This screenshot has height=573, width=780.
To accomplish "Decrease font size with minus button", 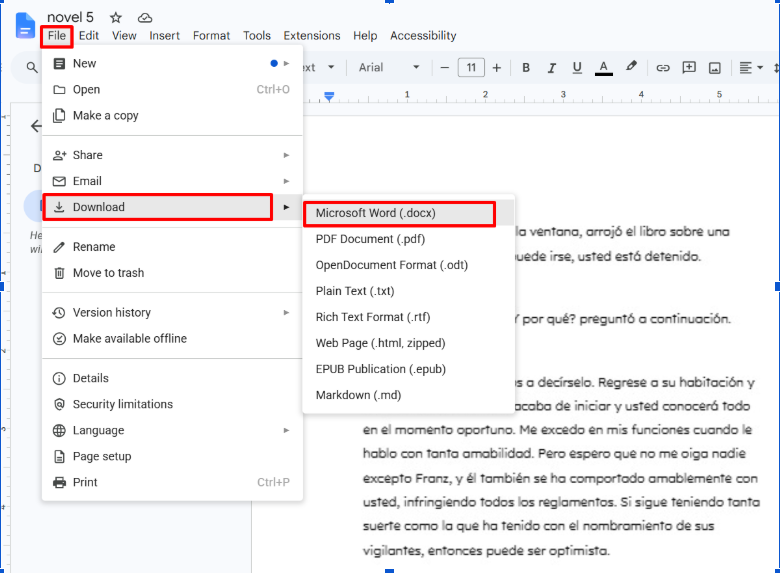I will pos(445,68).
